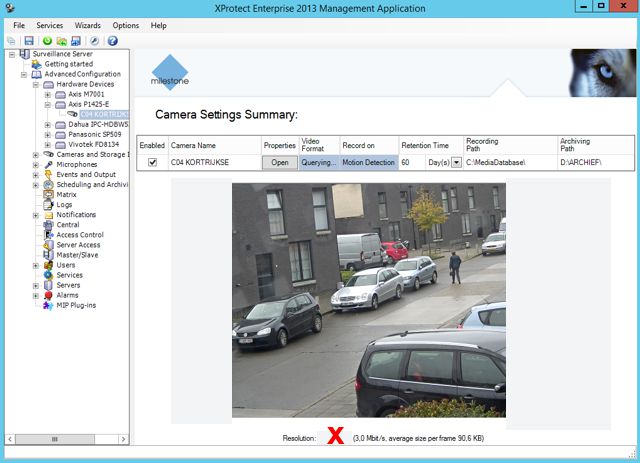Open the Day(s) retention unit dropdown
The image size is (640, 463).
click(456, 162)
